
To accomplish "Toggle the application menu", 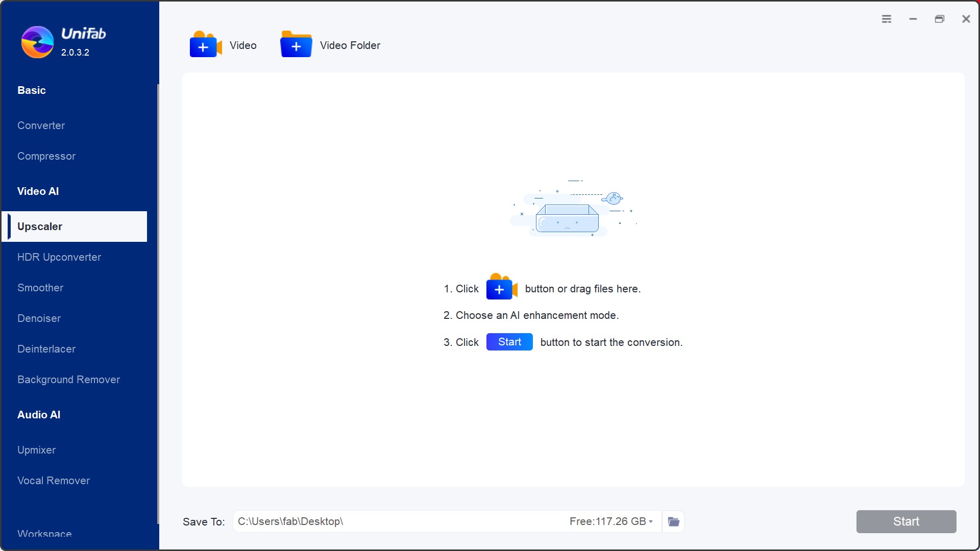I will 887,18.
